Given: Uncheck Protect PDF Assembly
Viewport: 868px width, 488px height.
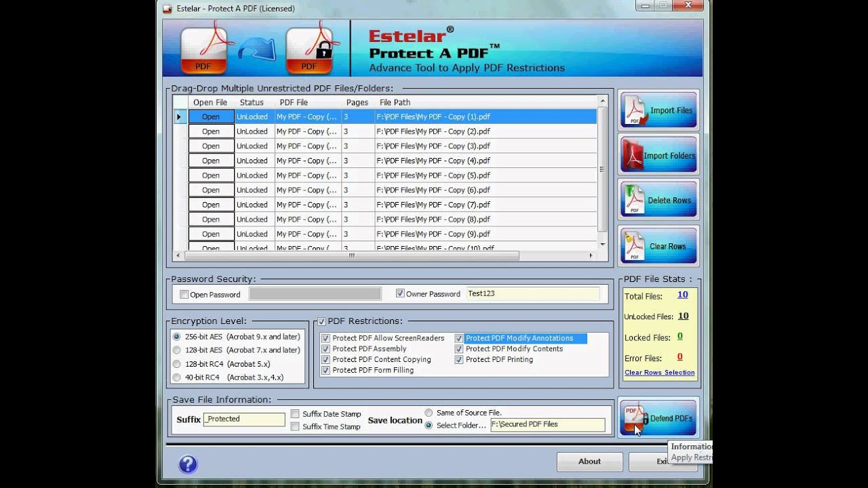Looking at the screenshot, I should coord(325,349).
